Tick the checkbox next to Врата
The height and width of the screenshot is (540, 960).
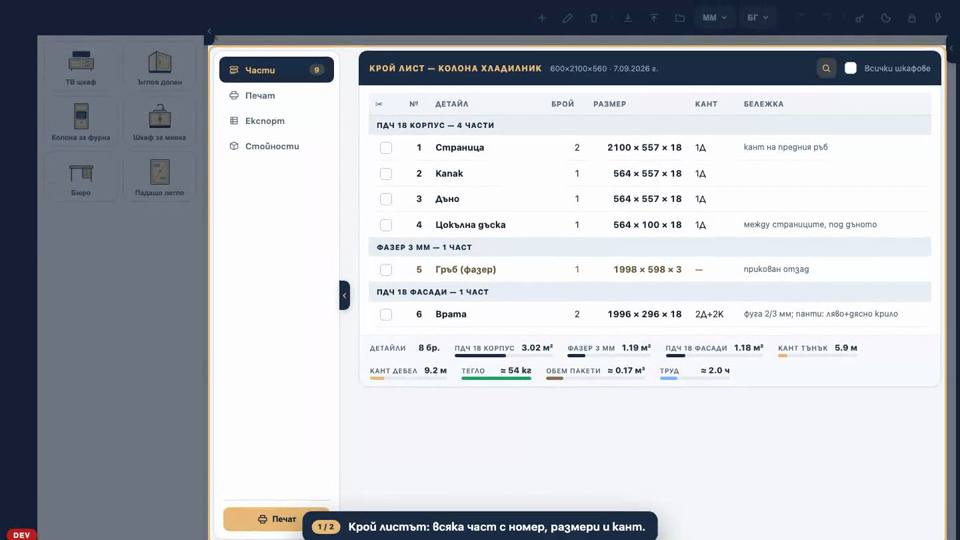(386, 314)
